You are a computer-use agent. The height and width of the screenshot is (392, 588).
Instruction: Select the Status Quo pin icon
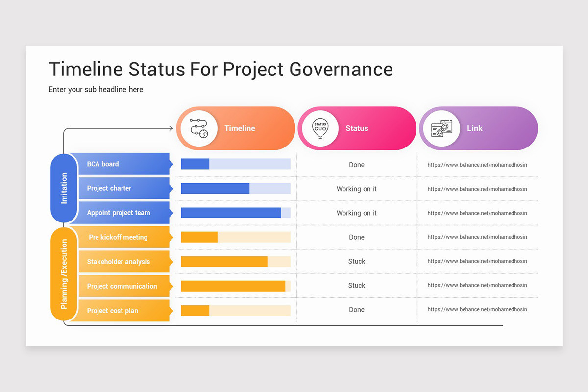tap(320, 128)
